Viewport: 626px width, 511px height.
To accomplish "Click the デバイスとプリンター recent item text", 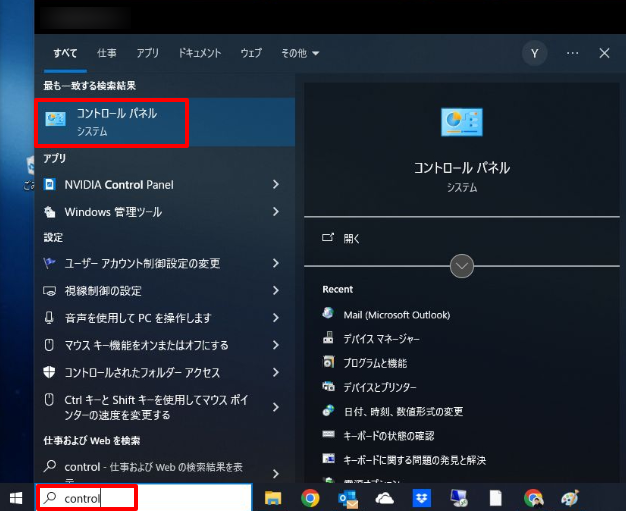I will 380,387.
